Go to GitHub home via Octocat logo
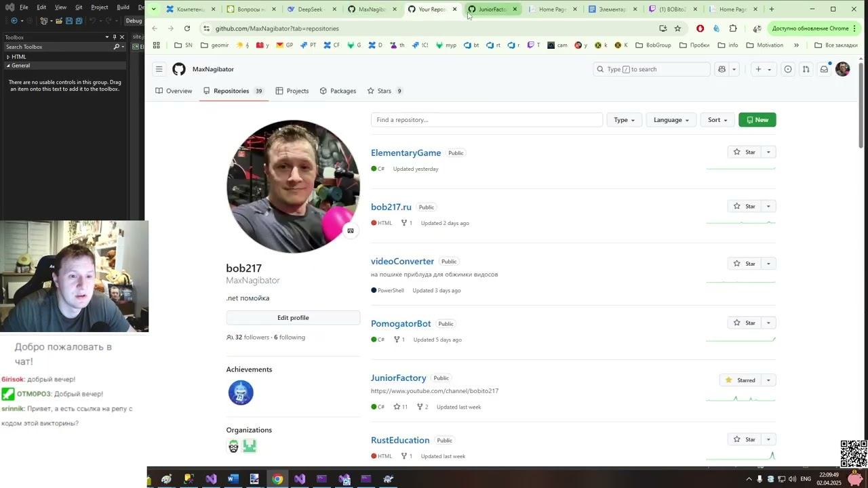This screenshot has height=488, width=868. click(x=179, y=69)
